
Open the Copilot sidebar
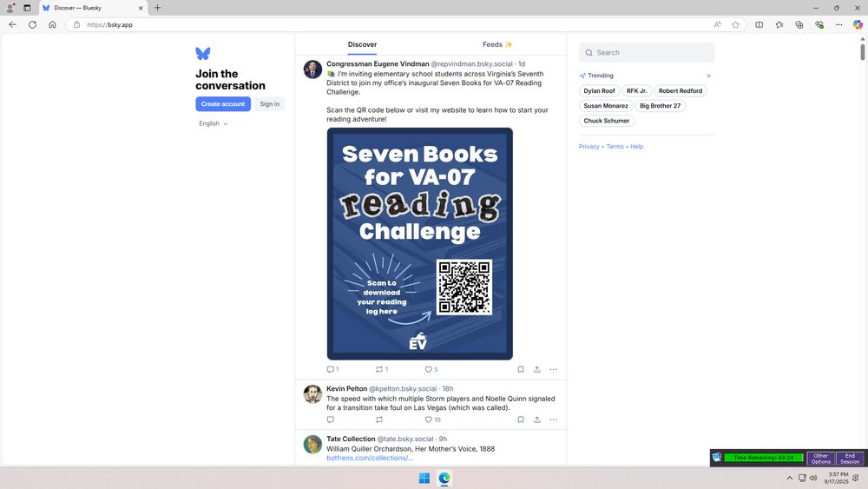858,24
